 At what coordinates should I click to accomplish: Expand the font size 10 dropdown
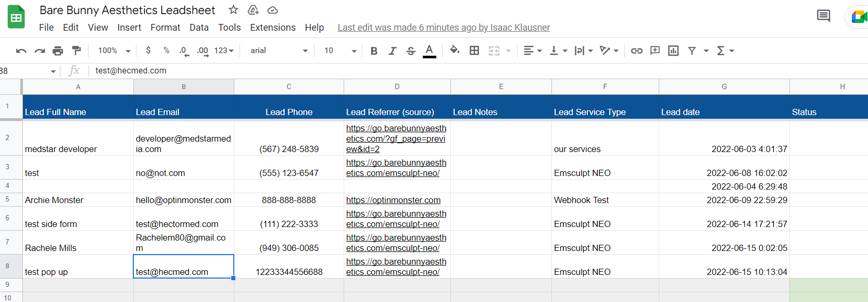[340, 51]
